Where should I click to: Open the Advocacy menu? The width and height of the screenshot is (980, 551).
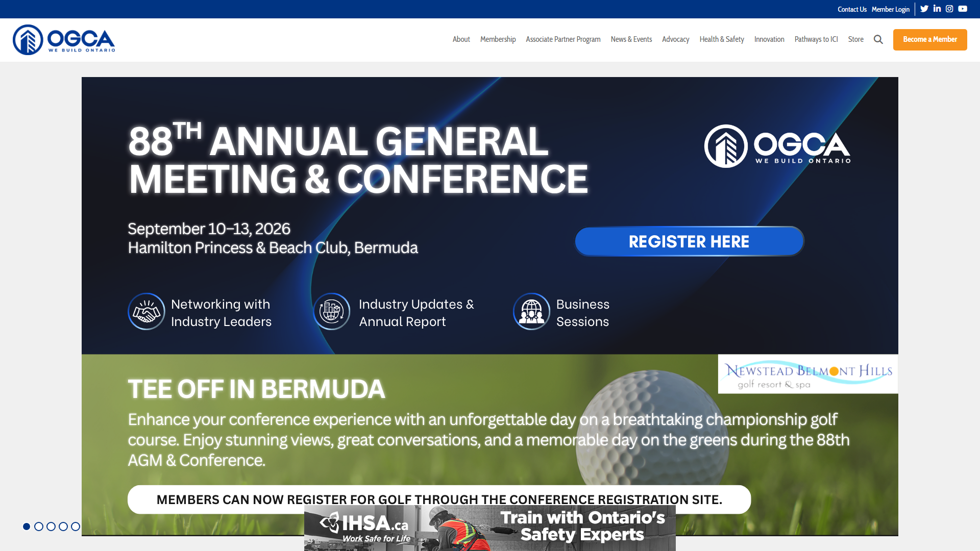click(676, 39)
